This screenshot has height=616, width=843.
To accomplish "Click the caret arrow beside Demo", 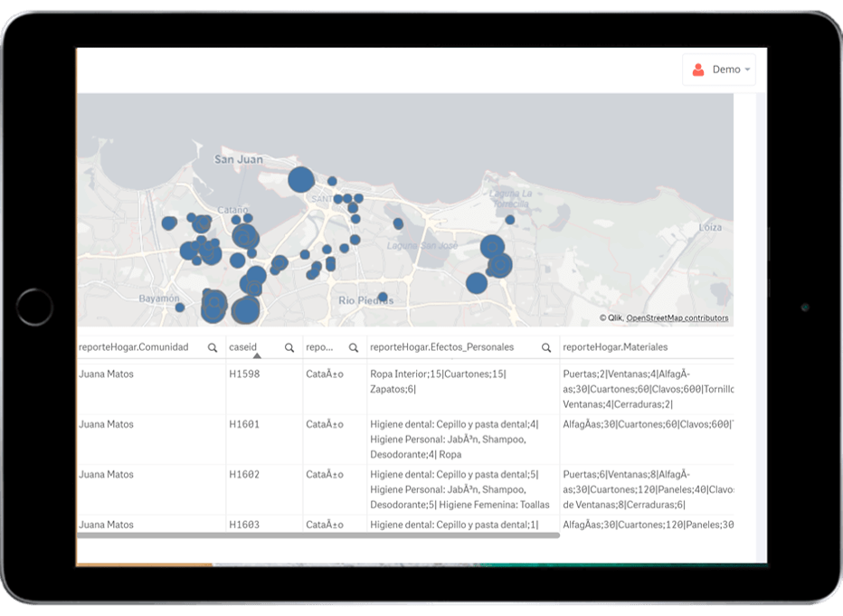I will click(748, 70).
